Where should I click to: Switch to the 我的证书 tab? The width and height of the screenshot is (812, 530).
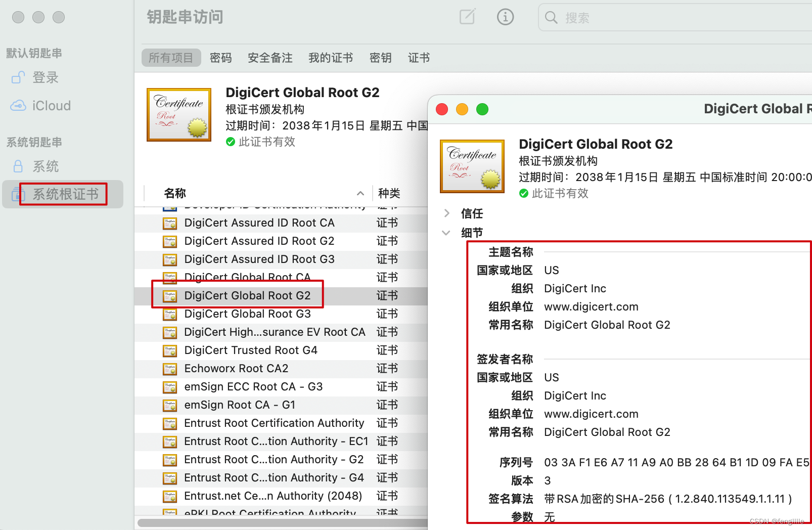click(x=331, y=58)
